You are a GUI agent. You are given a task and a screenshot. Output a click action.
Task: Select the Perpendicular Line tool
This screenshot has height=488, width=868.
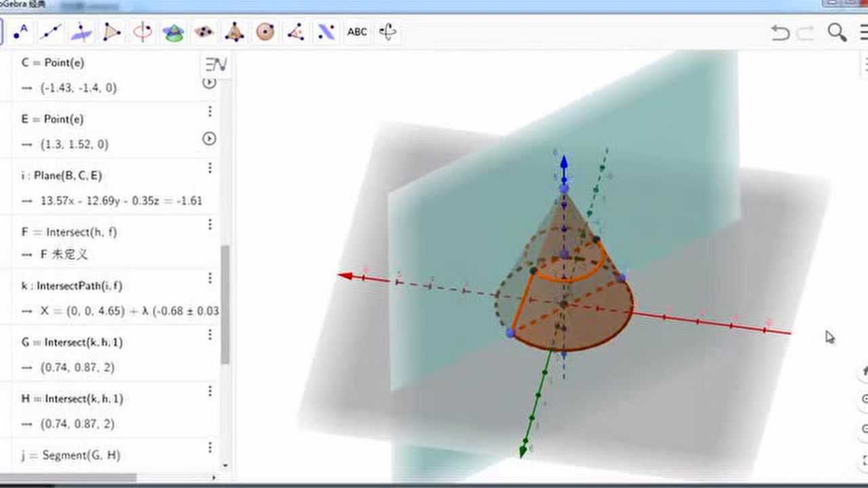[x=81, y=31]
